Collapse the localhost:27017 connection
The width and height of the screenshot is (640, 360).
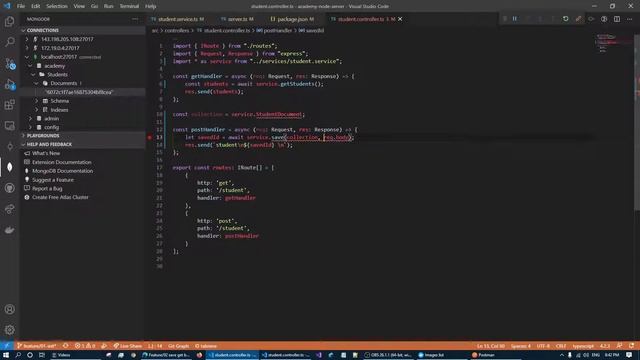pos(27,57)
